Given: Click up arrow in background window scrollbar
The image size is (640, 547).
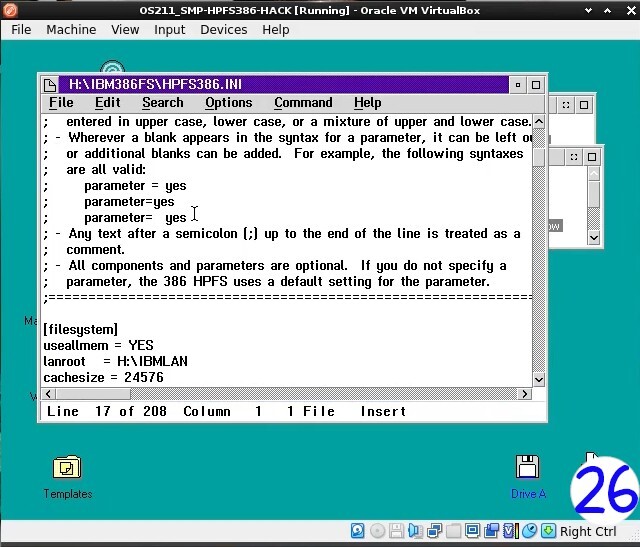Looking at the screenshot, I should pyautogui.click(x=594, y=173).
